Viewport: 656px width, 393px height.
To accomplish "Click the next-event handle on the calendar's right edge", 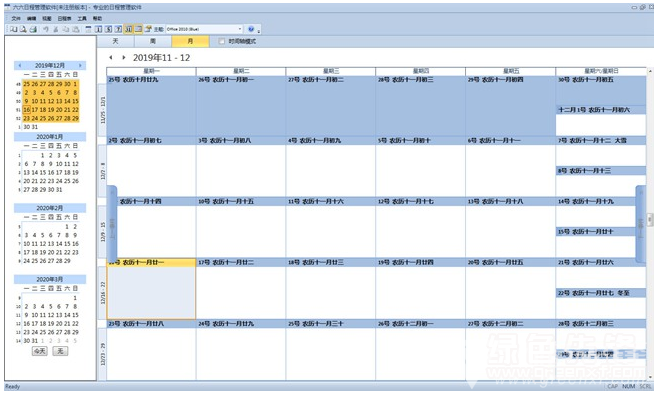I will pyautogui.click(x=640, y=223).
